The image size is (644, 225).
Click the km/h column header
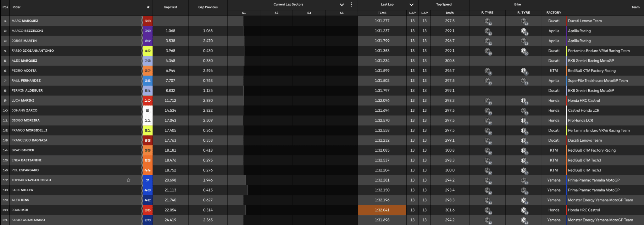[450, 13]
